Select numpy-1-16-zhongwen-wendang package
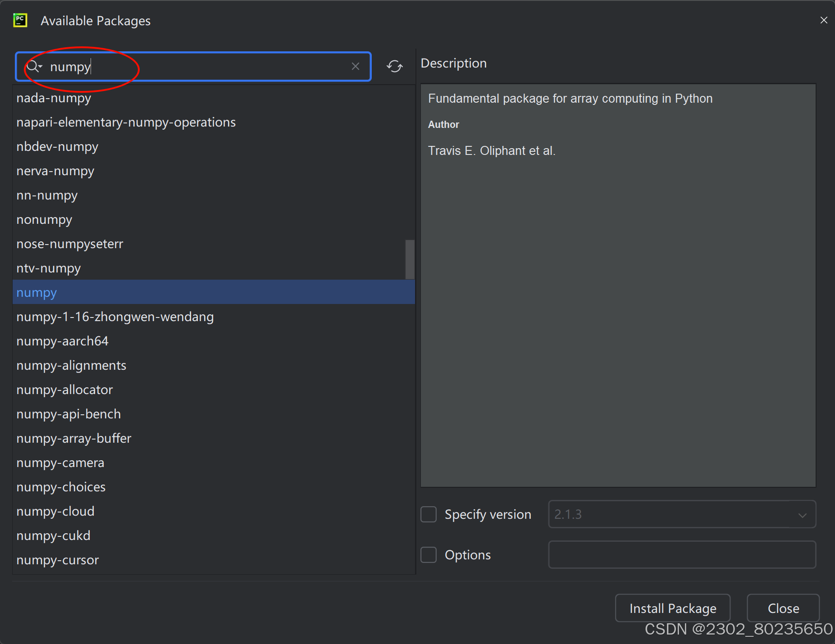Image resolution: width=835 pixels, height=644 pixels. (214, 317)
